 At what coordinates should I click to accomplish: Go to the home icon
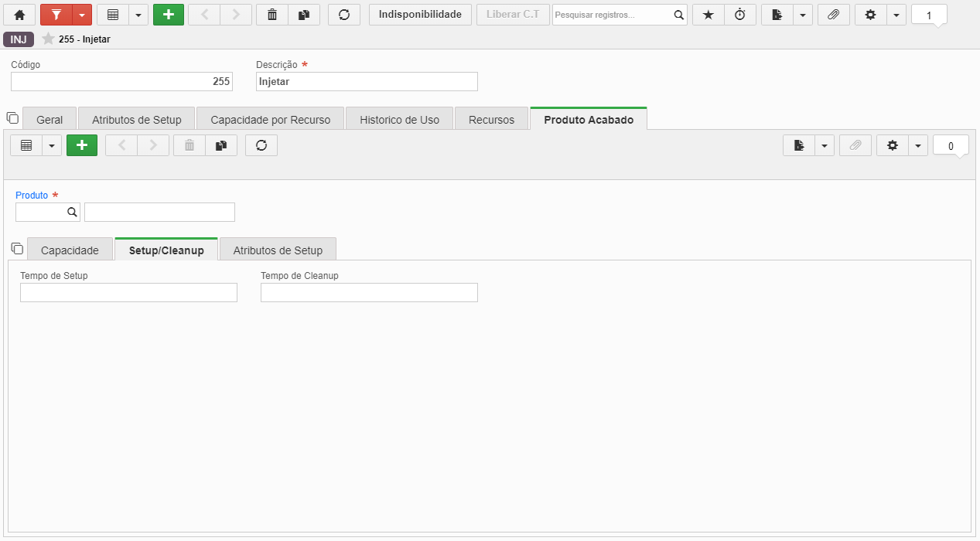click(20, 15)
